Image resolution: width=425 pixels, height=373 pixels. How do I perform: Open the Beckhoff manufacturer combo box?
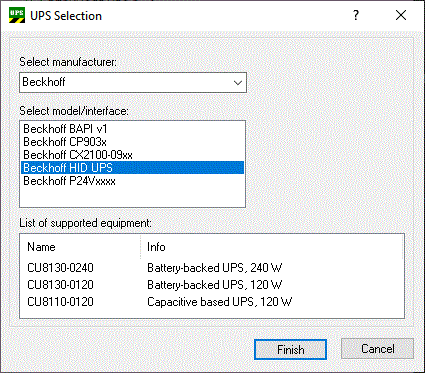pyautogui.click(x=133, y=82)
